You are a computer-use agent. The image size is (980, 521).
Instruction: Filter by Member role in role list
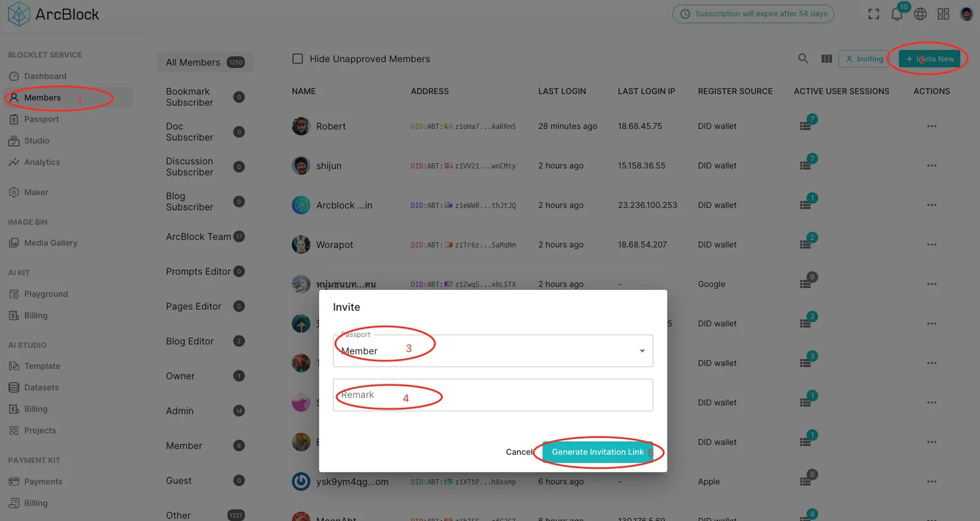205,446
